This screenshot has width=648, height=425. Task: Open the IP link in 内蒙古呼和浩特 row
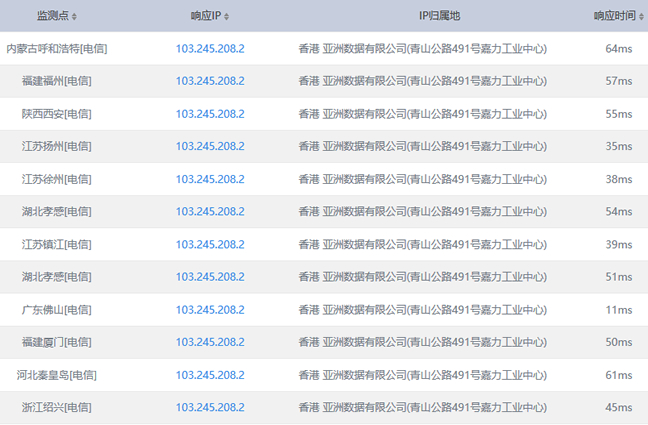(210, 48)
